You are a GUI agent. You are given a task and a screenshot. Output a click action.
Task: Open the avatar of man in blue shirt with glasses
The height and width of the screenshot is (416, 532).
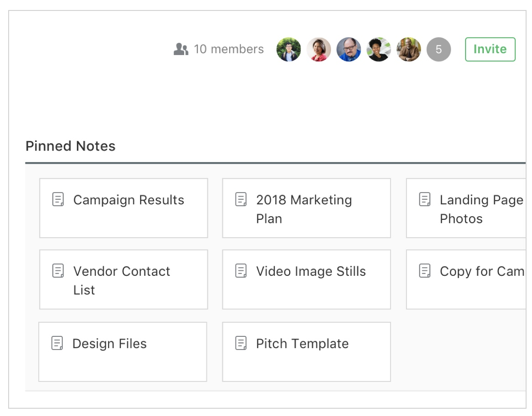click(348, 49)
